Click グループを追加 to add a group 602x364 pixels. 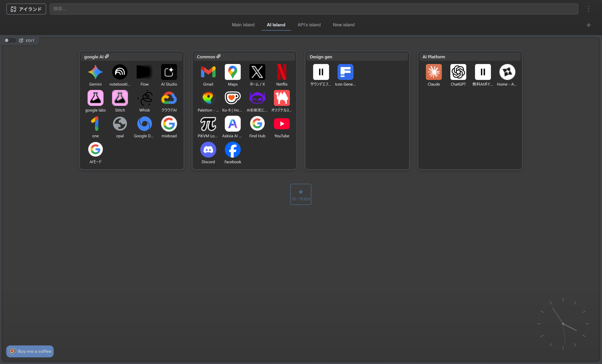(300, 194)
